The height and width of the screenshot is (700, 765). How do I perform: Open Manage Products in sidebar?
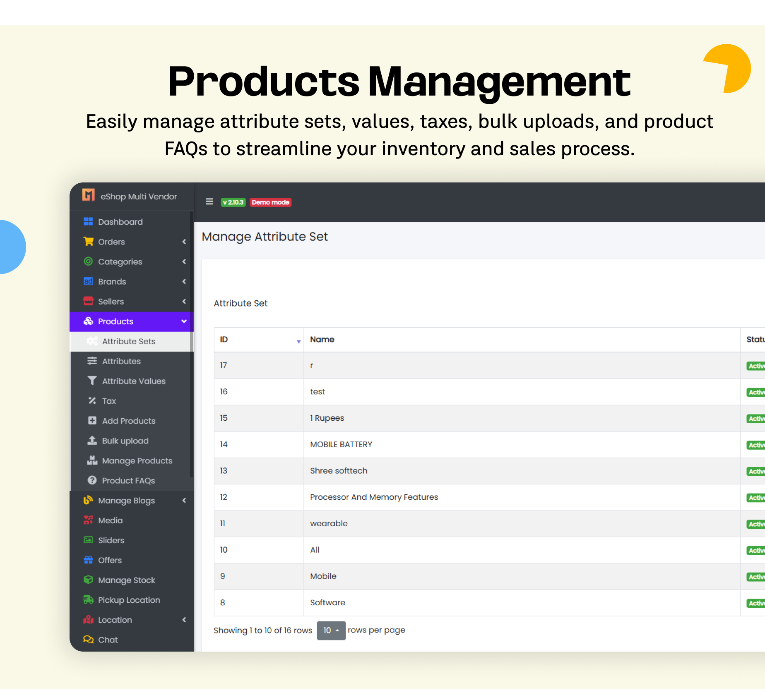tap(137, 460)
